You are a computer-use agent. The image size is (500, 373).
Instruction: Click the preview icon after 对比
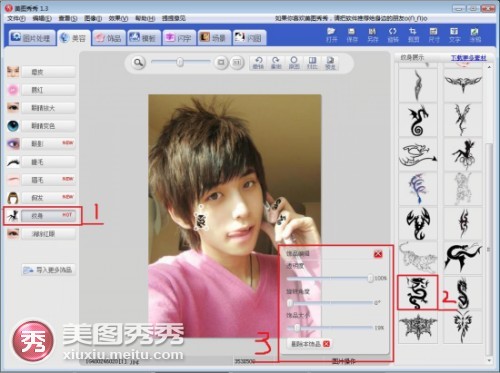330,63
